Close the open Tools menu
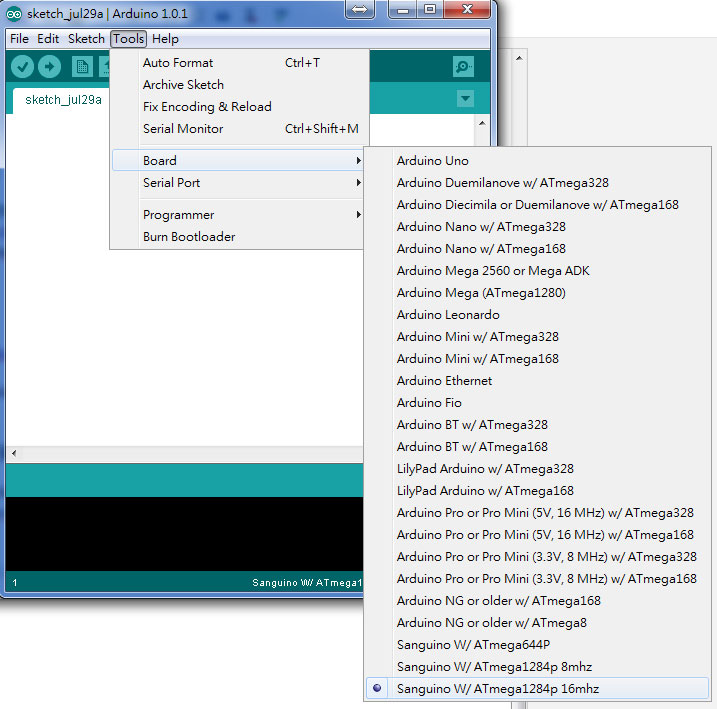717x709 pixels. click(128, 39)
